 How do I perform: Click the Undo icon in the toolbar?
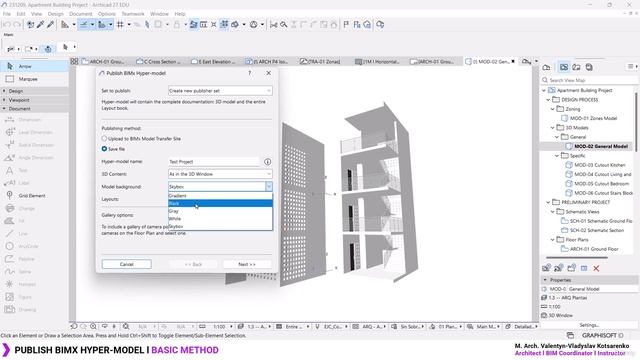[7, 25]
